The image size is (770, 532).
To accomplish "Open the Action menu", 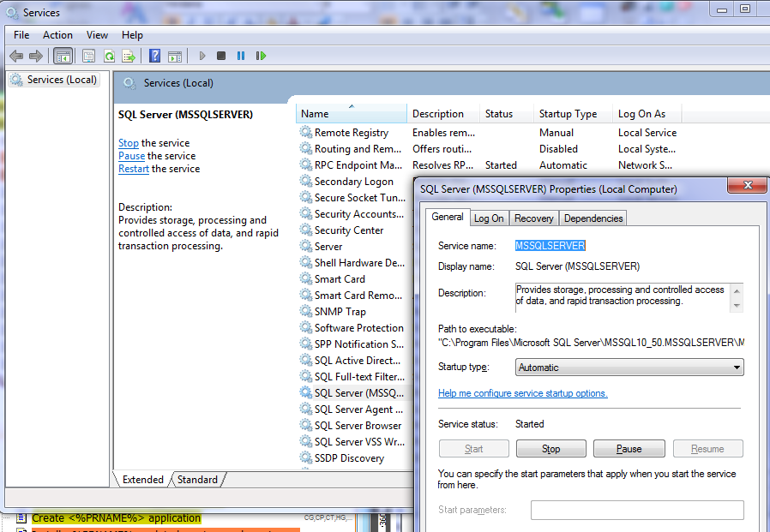I will point(57,35).
